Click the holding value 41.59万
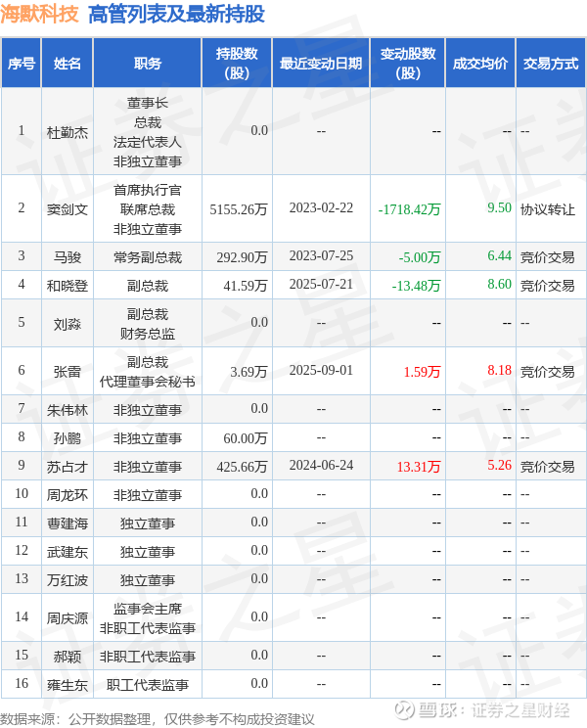This screenshot has height=728, width=587. coord(246,286)
